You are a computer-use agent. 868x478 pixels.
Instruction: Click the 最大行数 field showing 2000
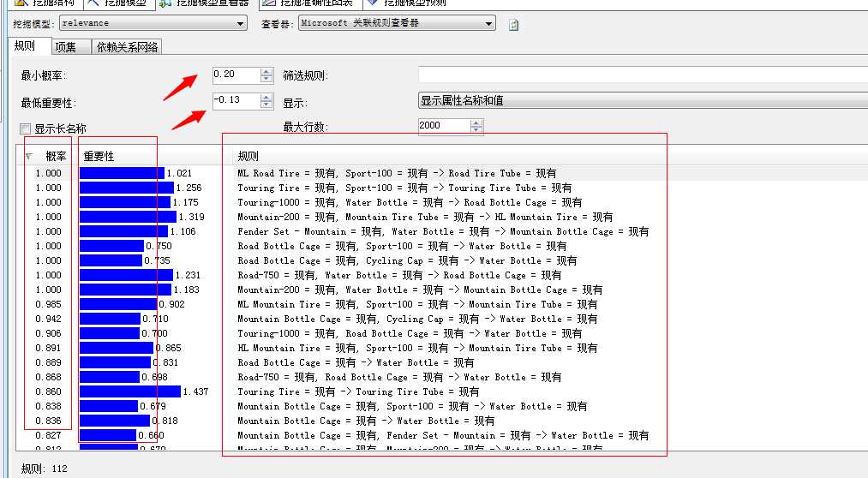point(445,126)
